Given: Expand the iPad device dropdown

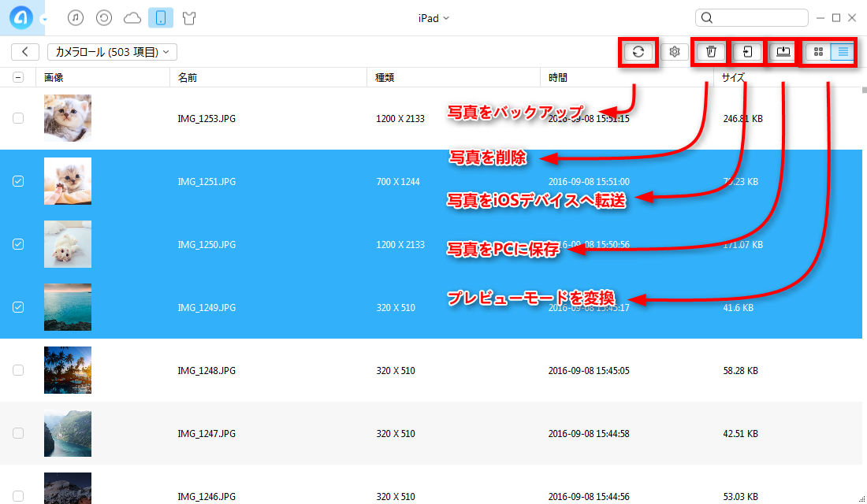Looking at the screenshot, I should (x=433, y=18).
